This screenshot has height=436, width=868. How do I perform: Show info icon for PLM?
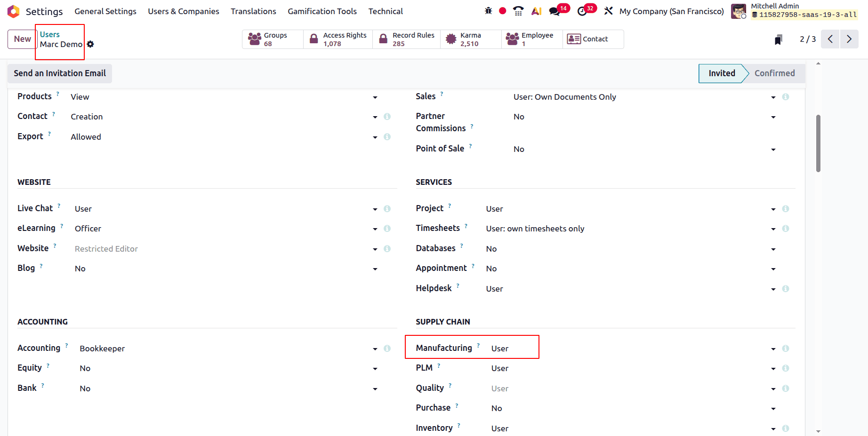(x=785, y=368)
